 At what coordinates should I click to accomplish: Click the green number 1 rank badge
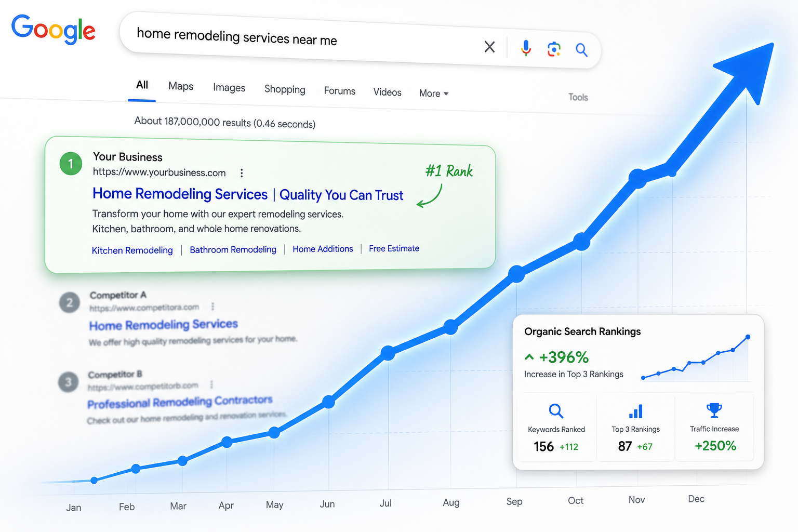click(x=71, y=164)
